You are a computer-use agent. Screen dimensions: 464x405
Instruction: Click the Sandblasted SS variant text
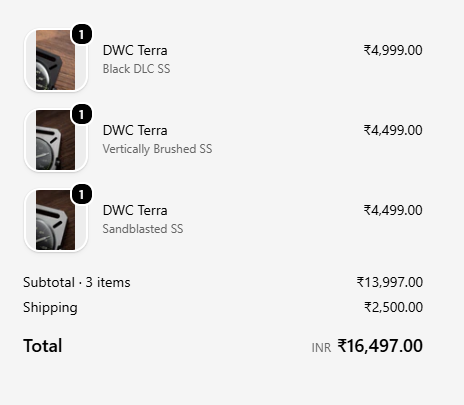143,229
